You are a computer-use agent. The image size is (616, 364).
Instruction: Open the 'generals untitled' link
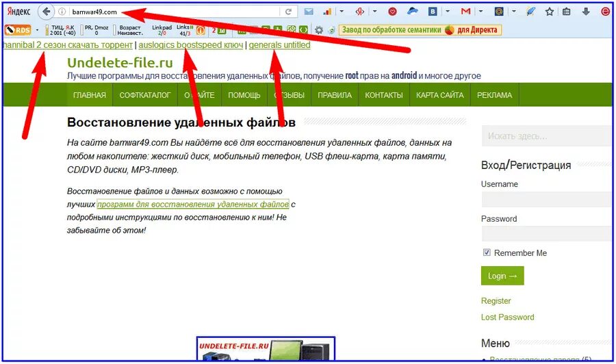tap(279, 45)
